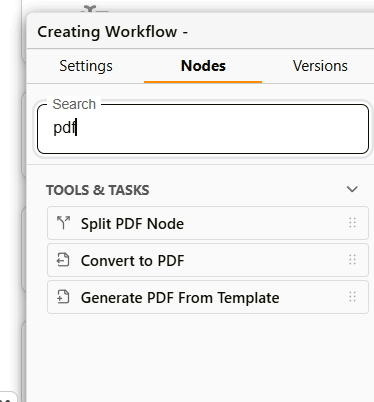Select the Nodes tab

203,66
